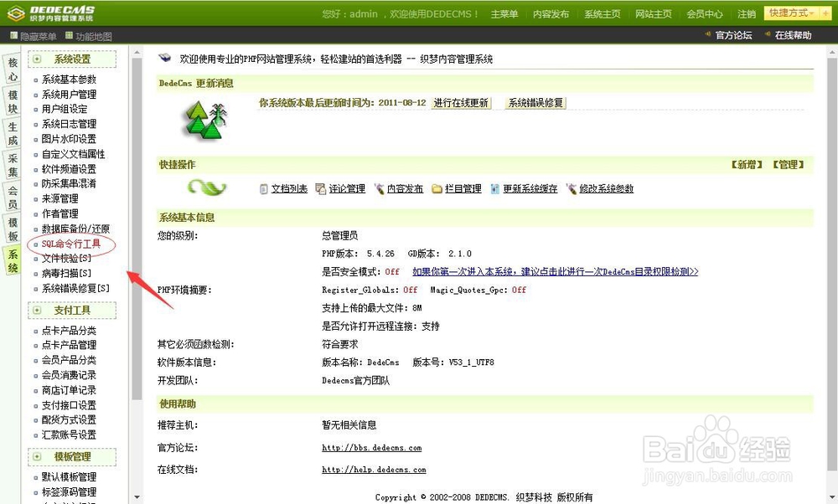This screenshot has height=504, width=838.
Task: Click the 评论管理 comment icon
Action: click(x=321, y=189)
